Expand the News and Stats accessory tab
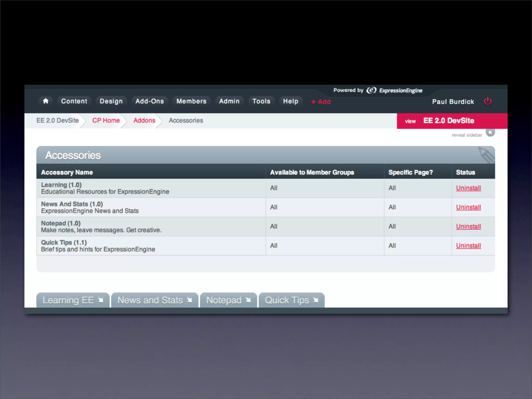Image resolution: width=532 pixels, height=399 pixels. 155,300
